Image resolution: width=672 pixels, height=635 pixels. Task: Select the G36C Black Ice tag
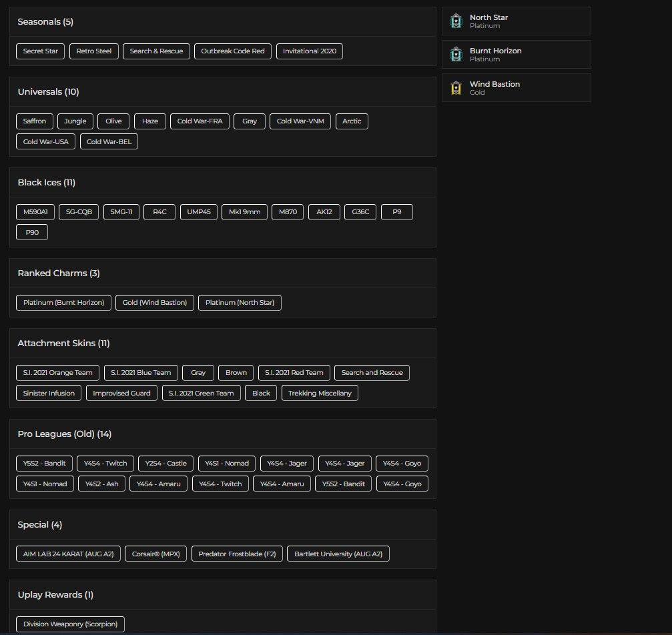360,212
